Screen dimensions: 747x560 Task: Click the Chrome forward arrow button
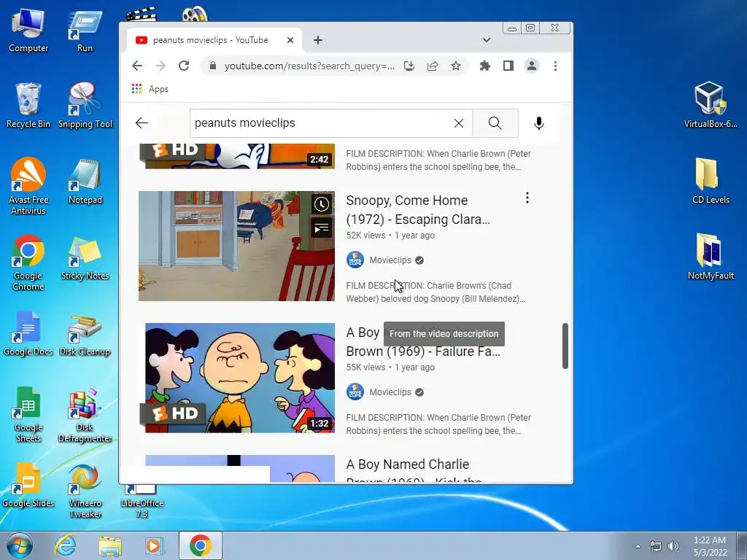click(160, 66)
